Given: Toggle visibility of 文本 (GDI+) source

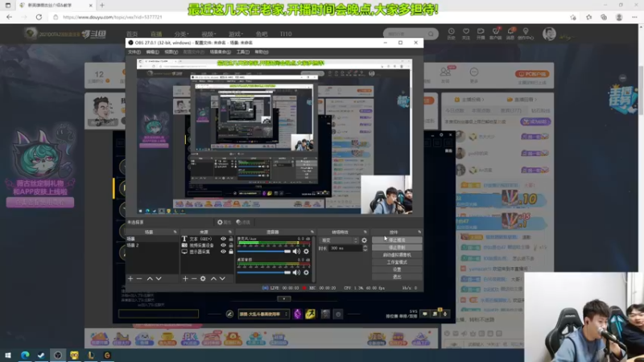Looking at the screenshot, I should pyautogui.click(x=223, y=238).
